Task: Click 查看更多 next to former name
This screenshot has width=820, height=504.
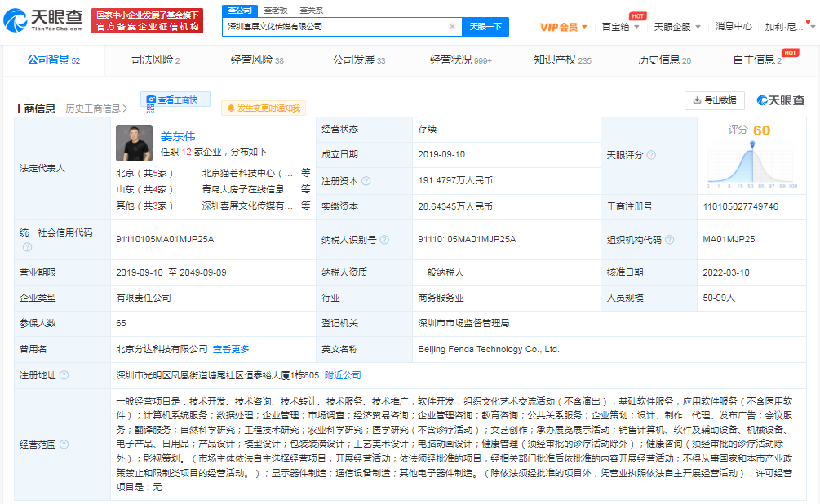Action: (231, 349)
